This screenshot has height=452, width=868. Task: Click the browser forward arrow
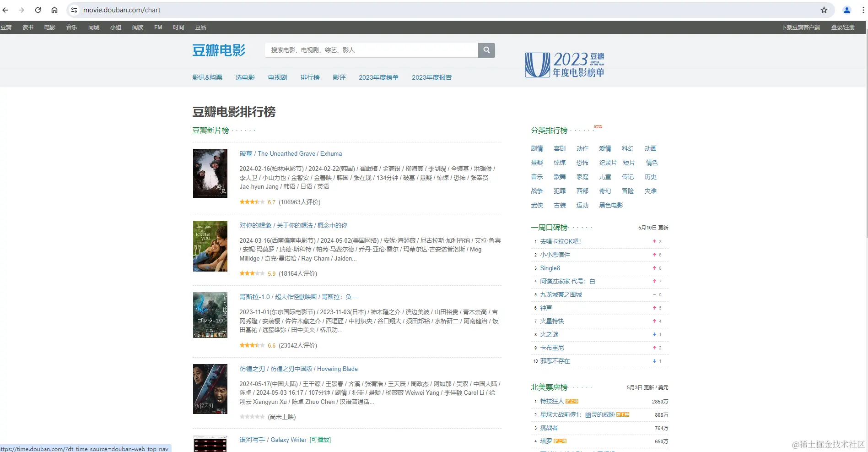click(22, 10)
